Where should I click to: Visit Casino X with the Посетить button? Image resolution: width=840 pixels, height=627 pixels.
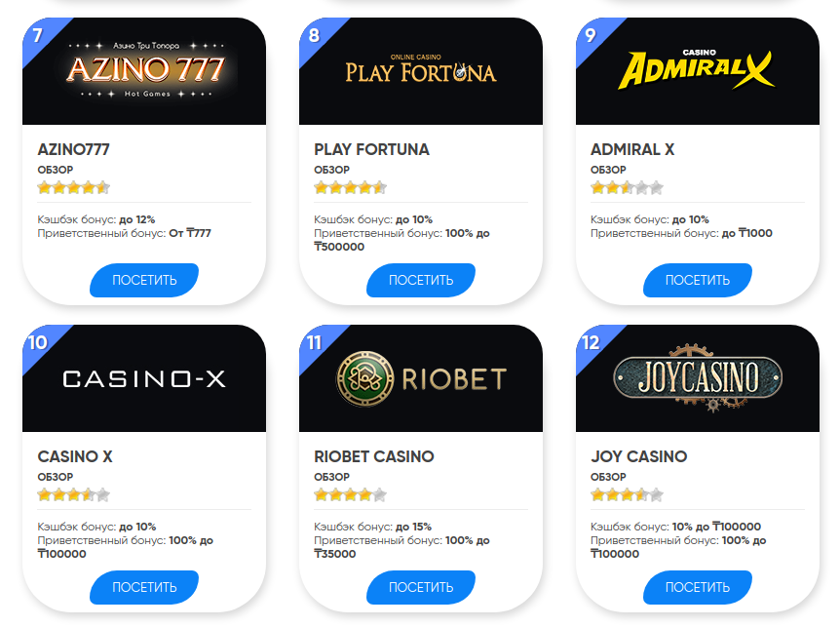(144, 587)
